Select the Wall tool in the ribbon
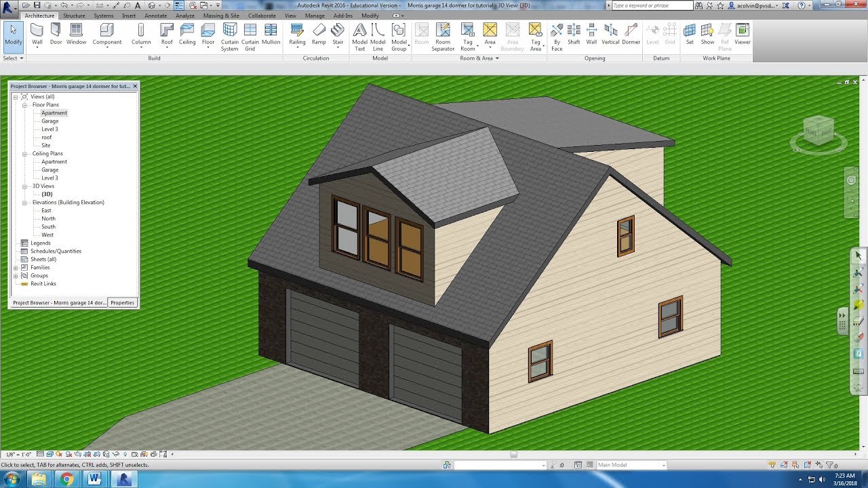 (37, 34)
